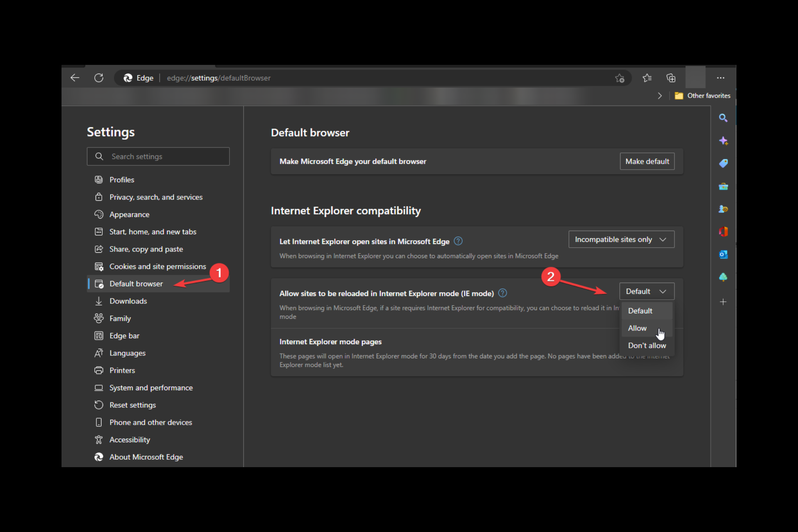Click the Family settings icon
Screen dimensions: 798x532
coord(99,318)
